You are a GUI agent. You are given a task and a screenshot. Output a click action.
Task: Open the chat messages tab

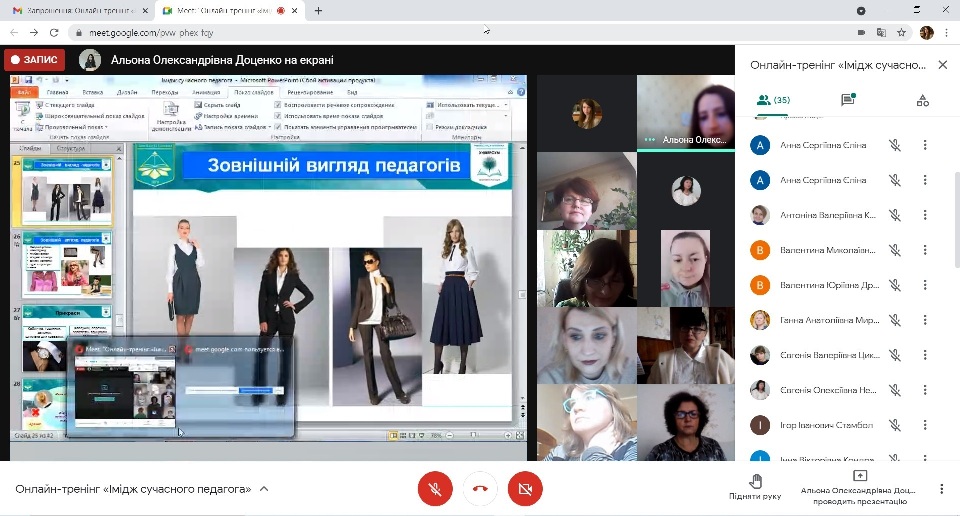pyautogui.click(x=848, y=100)
